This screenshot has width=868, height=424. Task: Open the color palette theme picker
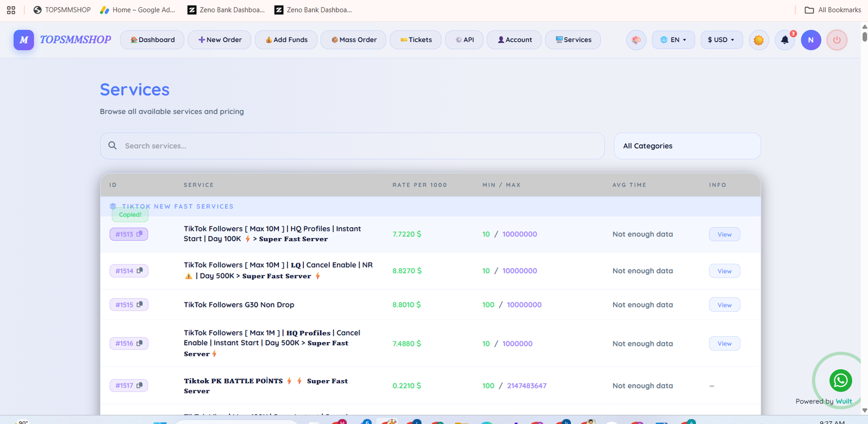pos(636,40)
